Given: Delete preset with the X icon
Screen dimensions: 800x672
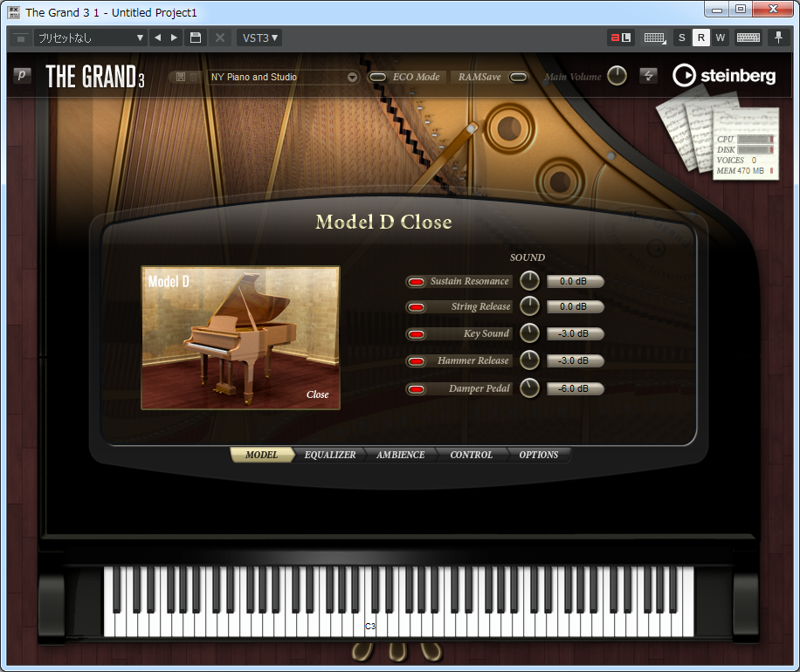Looking at the screenshot, I should pyautogui.click(x=220, y=38).
